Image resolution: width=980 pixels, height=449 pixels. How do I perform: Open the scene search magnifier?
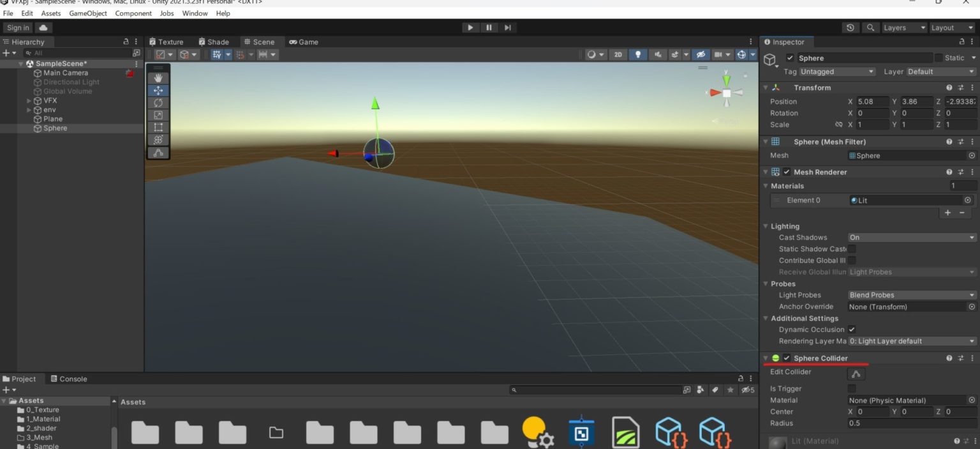(870, 27)
